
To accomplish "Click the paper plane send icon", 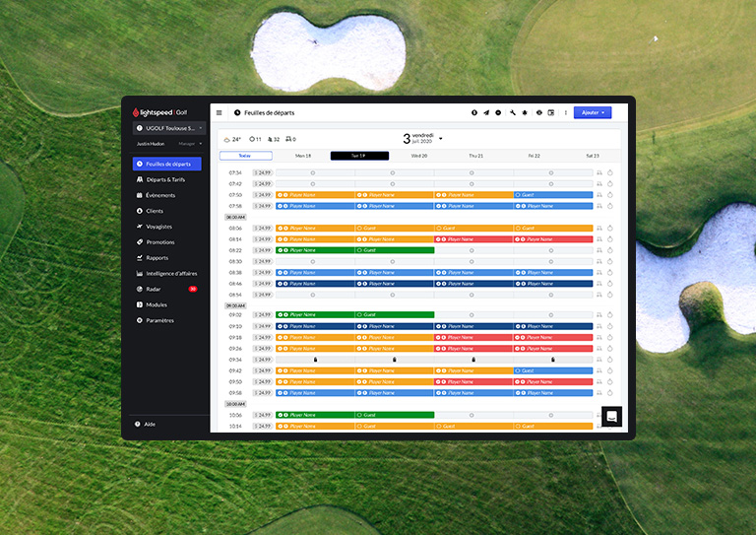I will pos(486,112).
